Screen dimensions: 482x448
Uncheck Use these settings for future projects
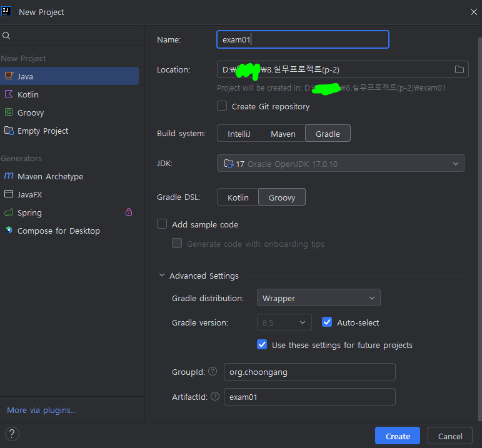click(x=262, y=344)
